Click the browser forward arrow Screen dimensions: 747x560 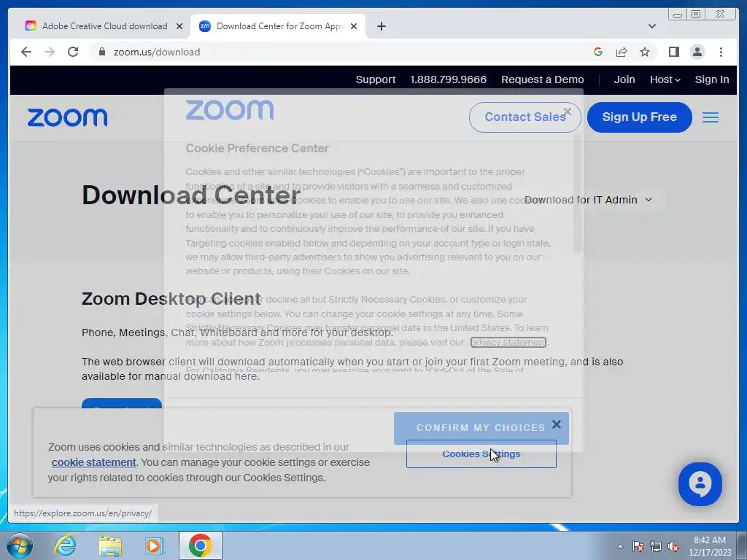pos(50,52)
